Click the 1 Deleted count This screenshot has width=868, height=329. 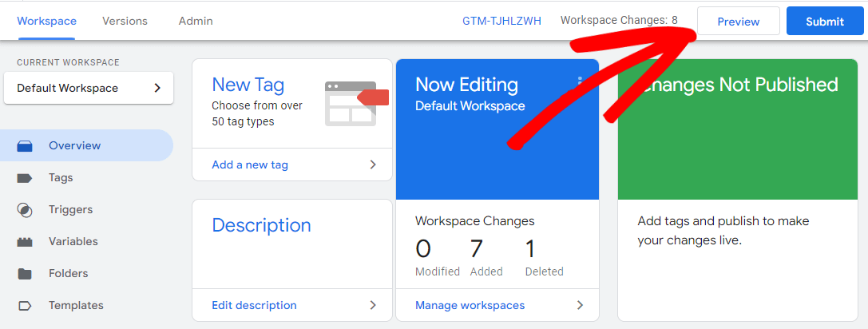click(530, 249)
